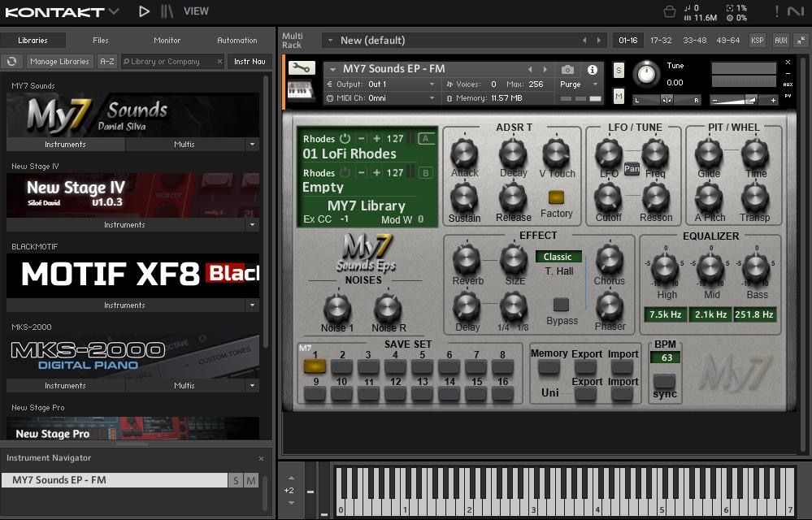Open the instrument wrench edit mode

(x=302, y=67)
